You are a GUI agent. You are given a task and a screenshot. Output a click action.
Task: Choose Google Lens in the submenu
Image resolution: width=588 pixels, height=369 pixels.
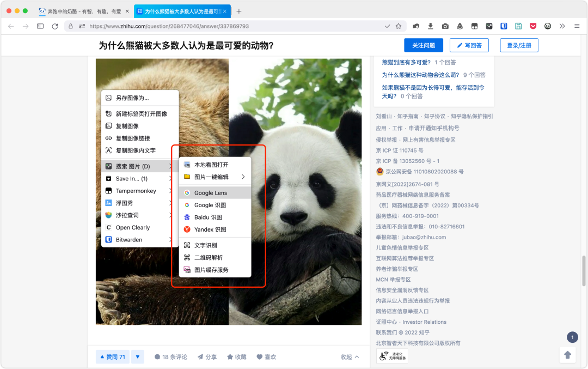pos(215,193)
